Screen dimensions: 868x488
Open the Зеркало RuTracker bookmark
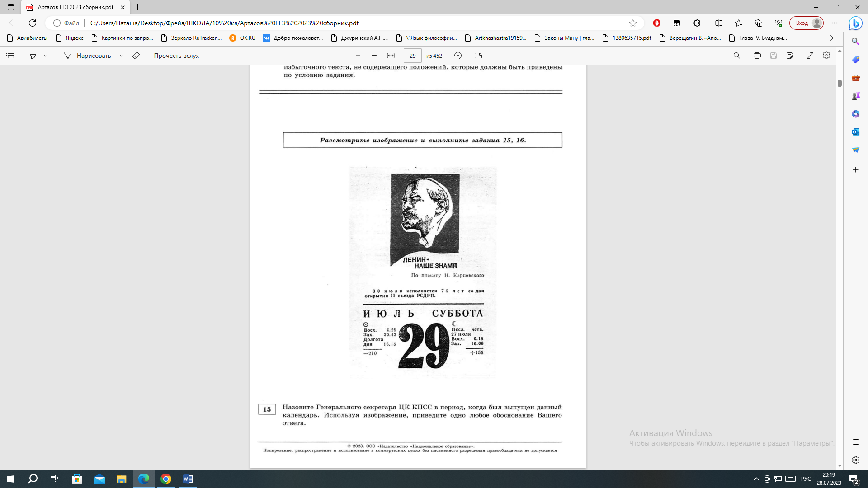pyautogui.click(x=191, y=38)
